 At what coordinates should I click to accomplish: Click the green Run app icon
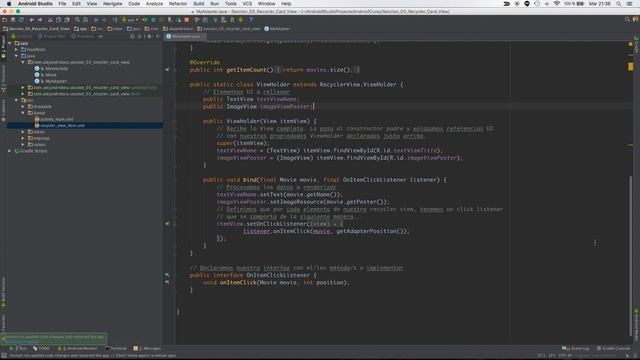click(145, 20)
